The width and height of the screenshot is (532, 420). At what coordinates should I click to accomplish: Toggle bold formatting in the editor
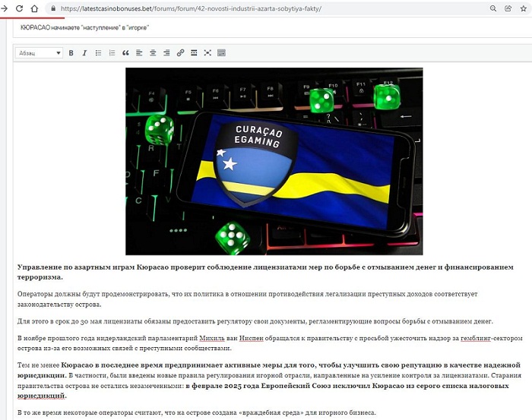[71, 53]
